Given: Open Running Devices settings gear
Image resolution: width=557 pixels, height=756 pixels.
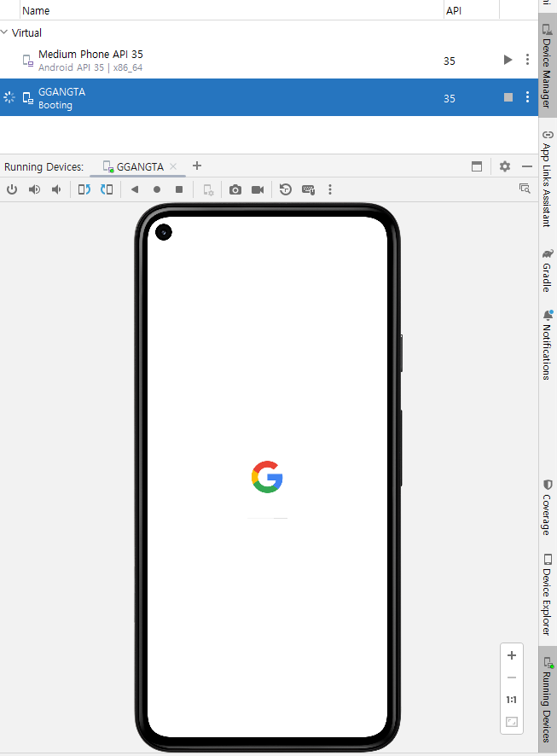Looking at the screenshot, I should pos(504,166).
